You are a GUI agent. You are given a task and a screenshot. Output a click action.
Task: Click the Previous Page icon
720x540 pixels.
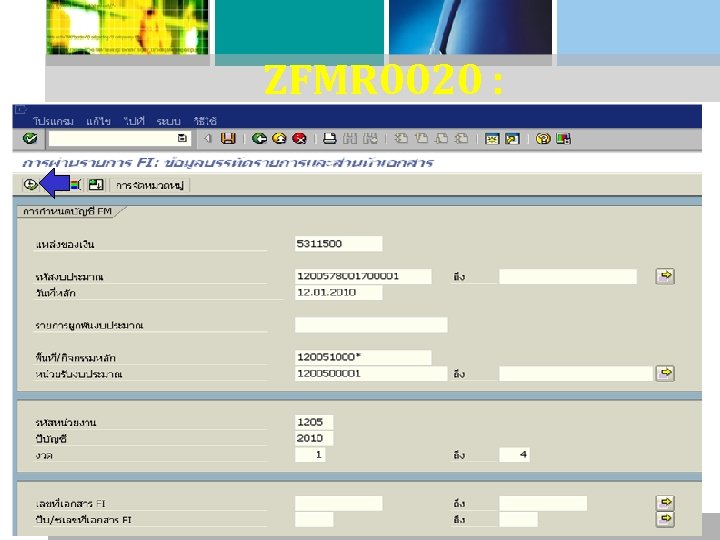click(x=422, y=138)
